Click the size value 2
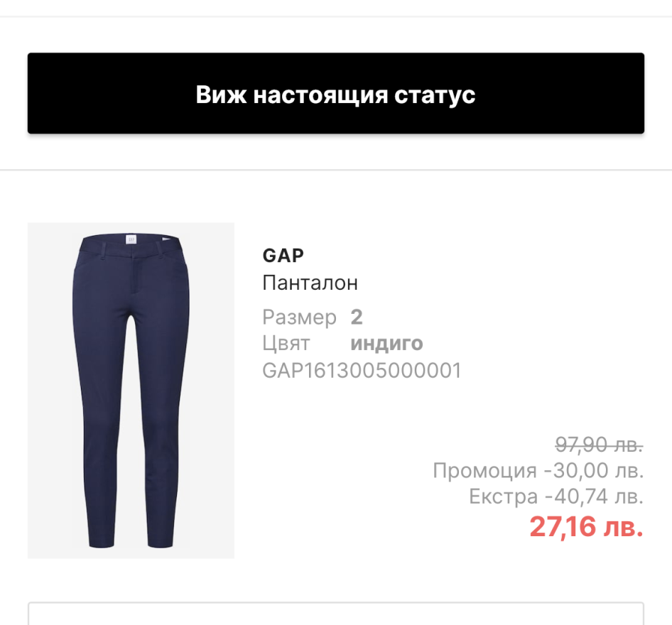672x625 pixels. point(357,317)
